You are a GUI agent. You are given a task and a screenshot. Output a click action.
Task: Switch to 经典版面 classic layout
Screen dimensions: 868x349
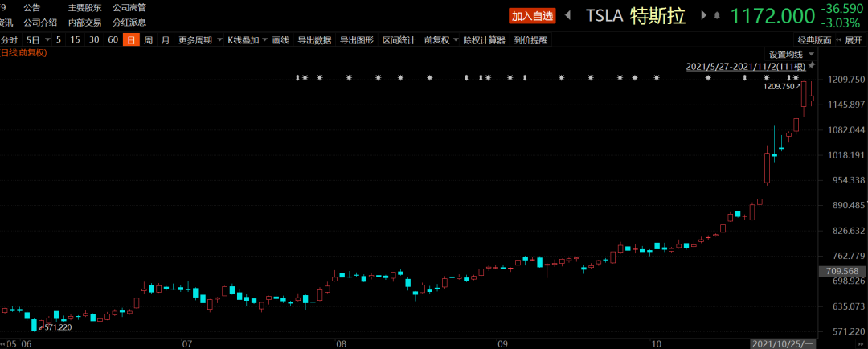click(814, 40)
